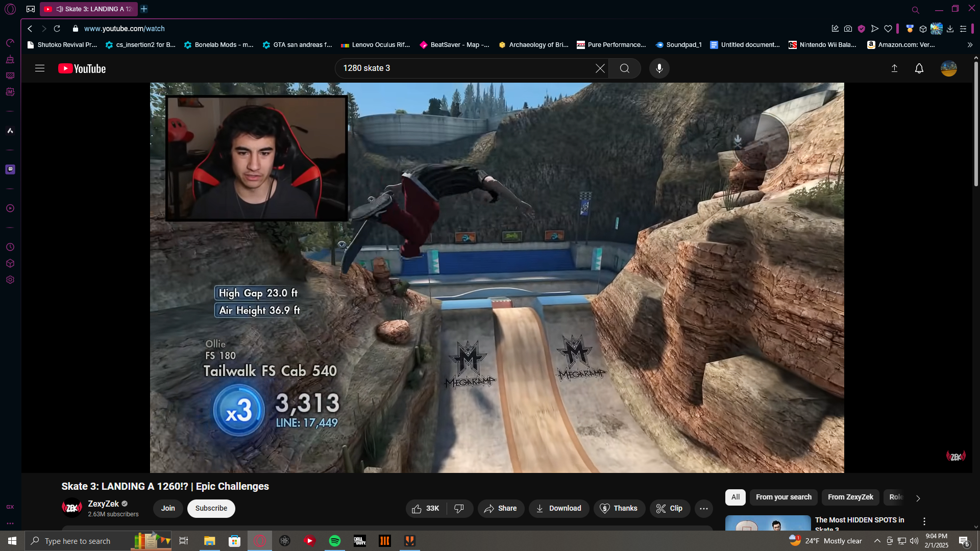Like the video with 33K likes
The height and width of the screenshot is (551, 980).
426,508
